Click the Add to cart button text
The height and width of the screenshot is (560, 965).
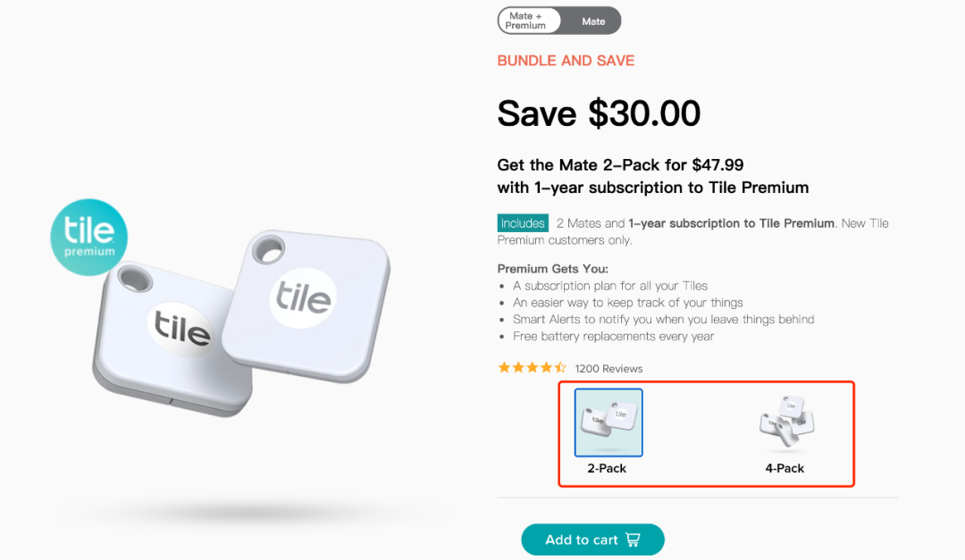pyautogui.click(x=581, y=539)
